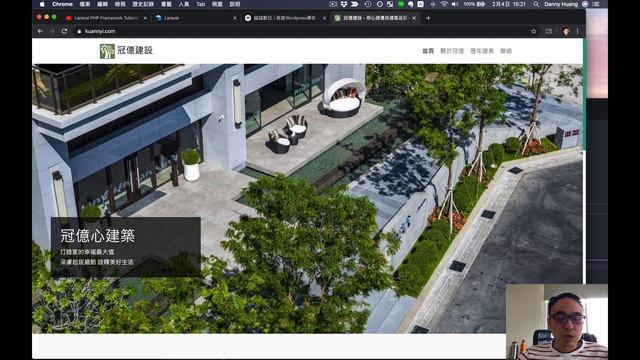The width and height of the screenshot is (640, 360).
Task: Click the 冠億心建築 hero heading
Action: 98,236
